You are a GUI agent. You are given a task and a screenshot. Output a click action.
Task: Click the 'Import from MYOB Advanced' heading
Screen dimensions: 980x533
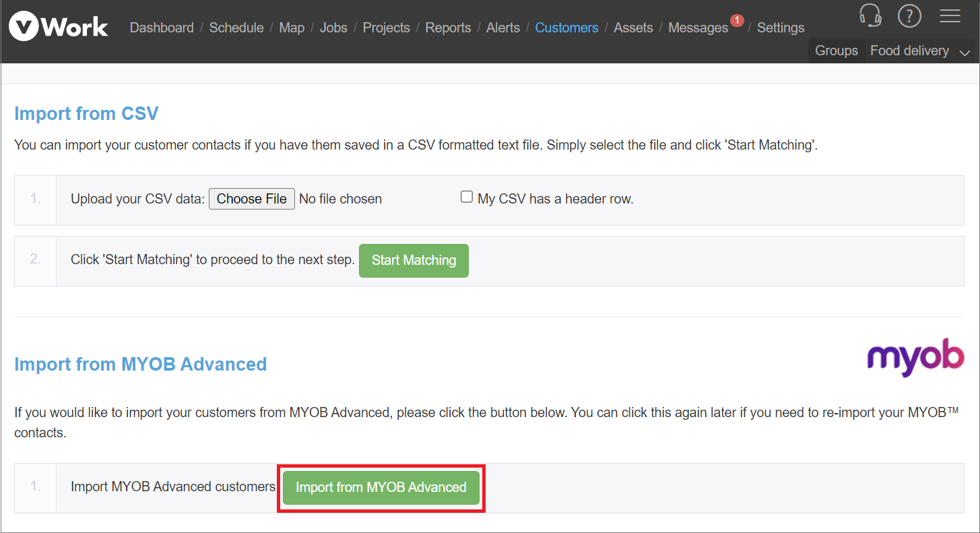pyautogui.click(x=141, y=364)
